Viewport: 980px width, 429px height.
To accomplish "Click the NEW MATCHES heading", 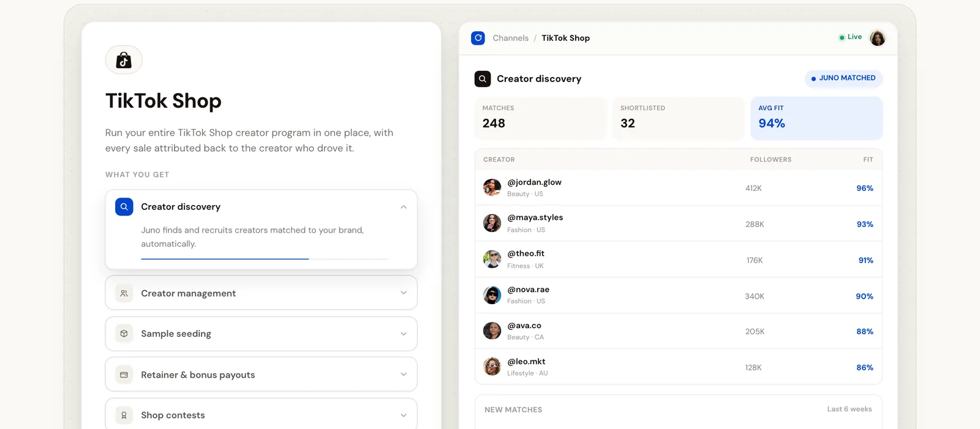I will coord(513,410).
